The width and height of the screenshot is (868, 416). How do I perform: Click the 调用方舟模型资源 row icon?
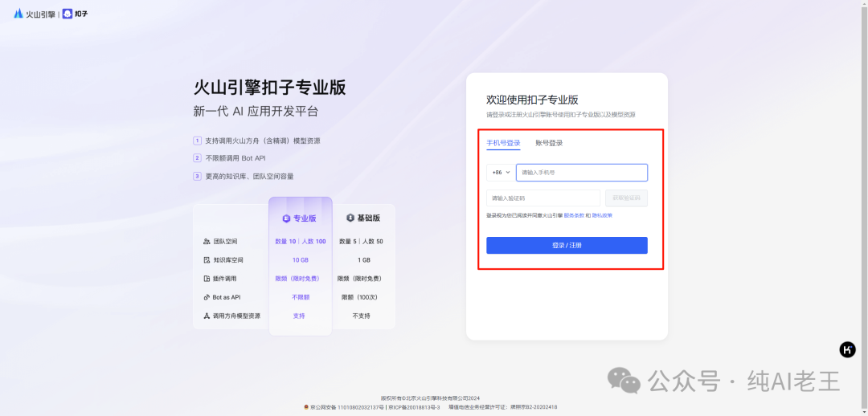[x=207, y=316]
